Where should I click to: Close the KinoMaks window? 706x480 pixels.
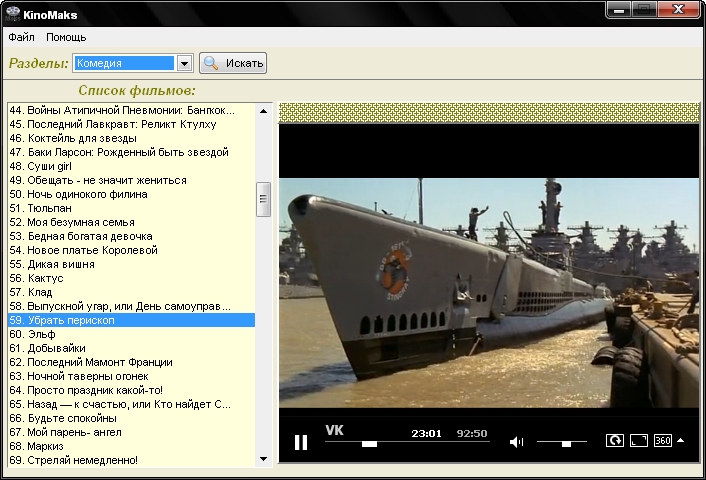click(x=678, y=9)
